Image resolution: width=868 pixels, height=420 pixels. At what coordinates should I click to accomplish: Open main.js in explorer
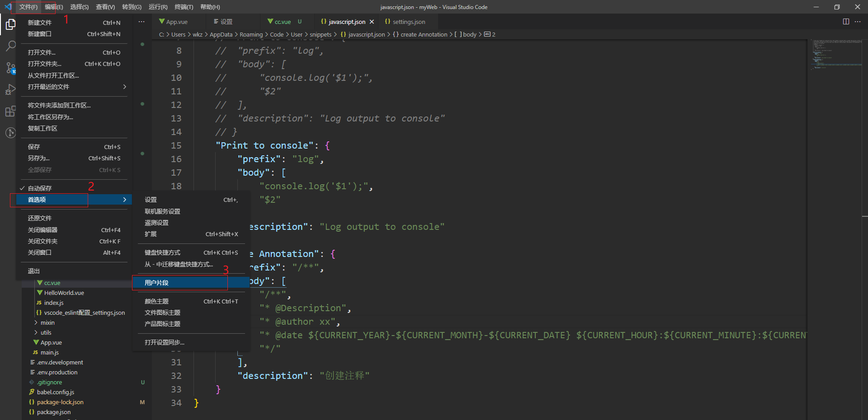point(50,352)
